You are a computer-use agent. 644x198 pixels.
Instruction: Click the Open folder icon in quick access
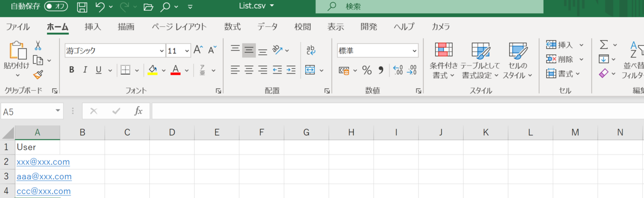pos(149,8)
